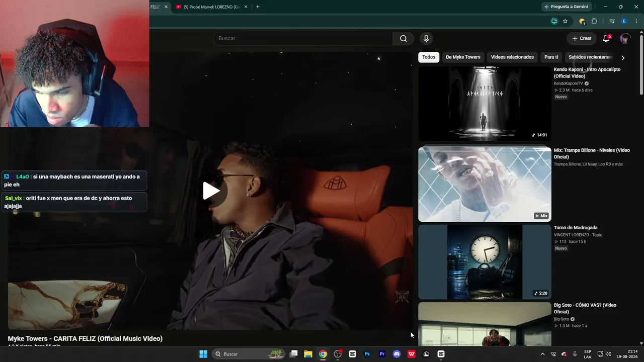Click the 14:01 duration on Kendo Kaponi video
Viewport: 644px width, 362px height.
pyautogui.click(x=540, y=135)
